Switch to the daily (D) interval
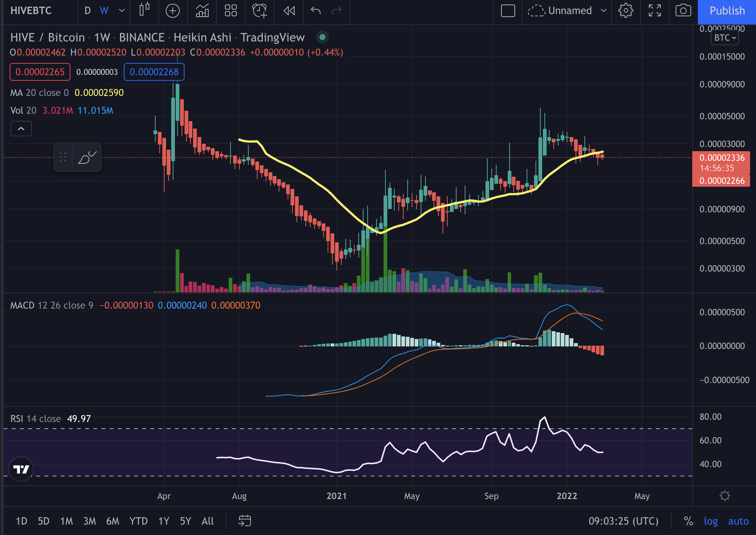This screenshot has height=535, width=756. (87, 11)
